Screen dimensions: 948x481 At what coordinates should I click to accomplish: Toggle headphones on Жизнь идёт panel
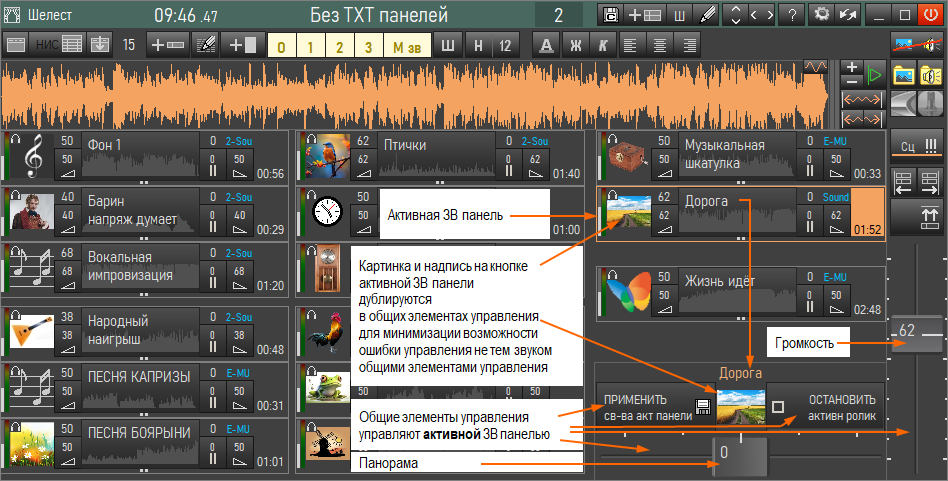tap(612, 275)
